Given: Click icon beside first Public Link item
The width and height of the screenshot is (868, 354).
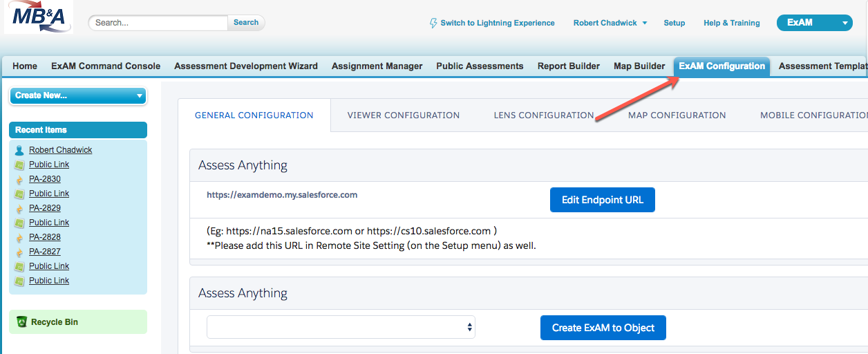Looking at the screenshot, I should (x=19, y=165).
